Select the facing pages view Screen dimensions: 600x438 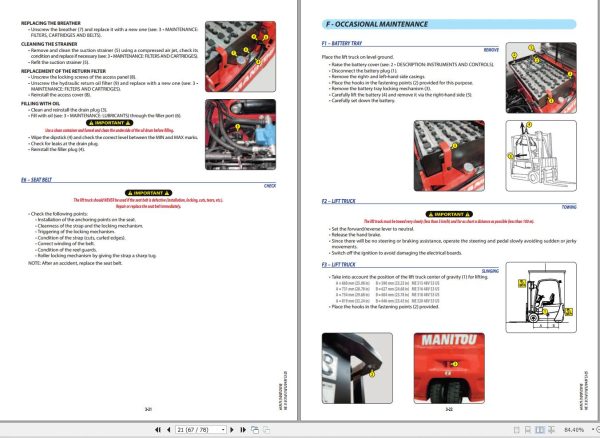(540, 430)
